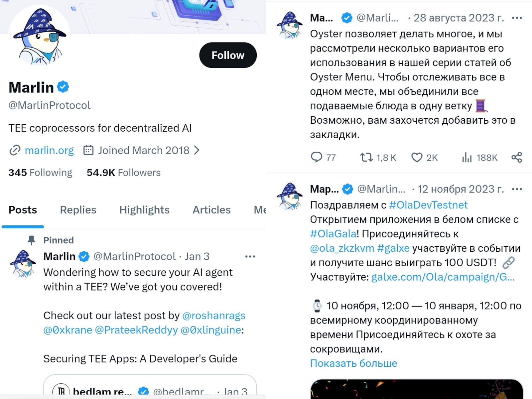
Task: Switch to the Replies tab
Action: (x=78, y=210)
